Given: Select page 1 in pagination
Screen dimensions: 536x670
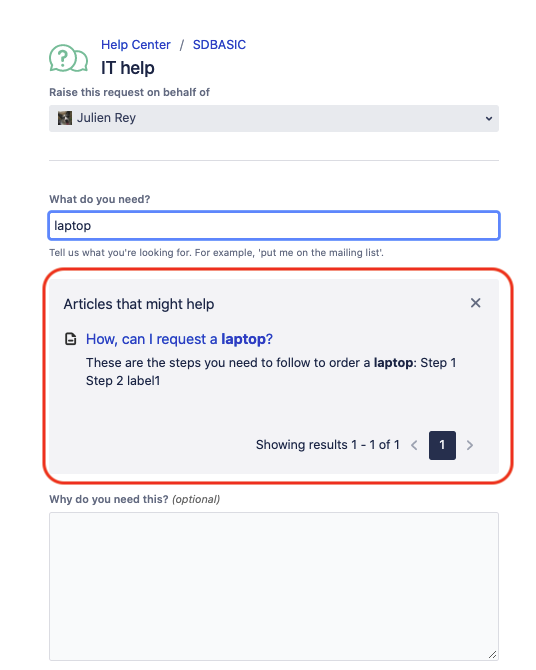Looking at the screenshot, I should 442,445.
